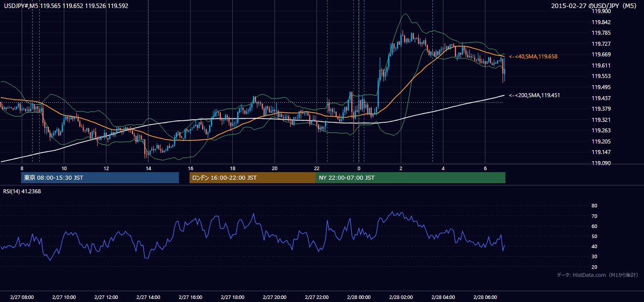Click the 119.842 price axis label
Screen dimensions: 644x302
click(x=602, y=22)
